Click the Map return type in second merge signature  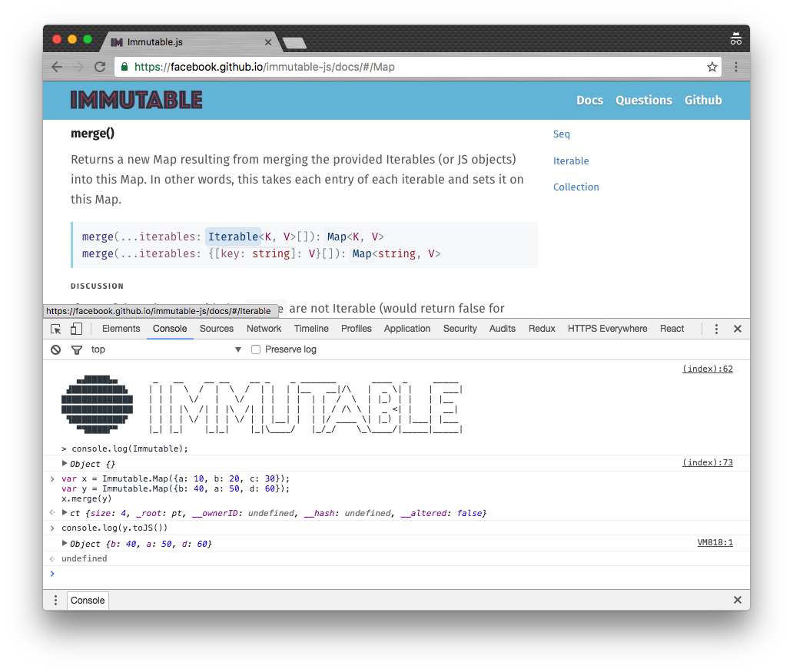[362, 253]
